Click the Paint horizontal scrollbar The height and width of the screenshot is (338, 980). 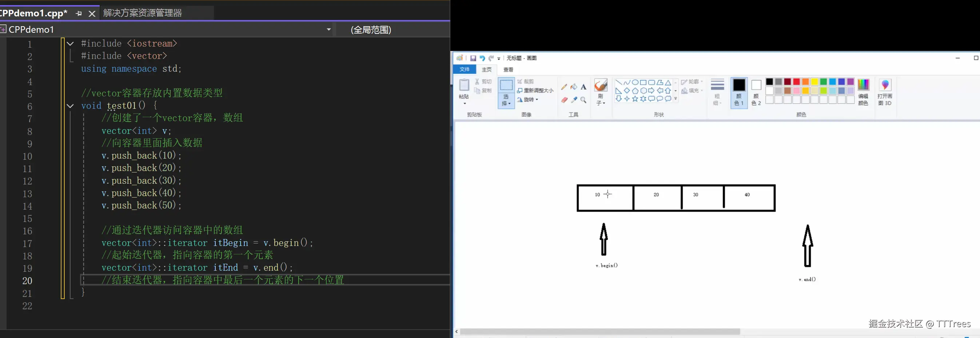(x=599, y=331)
